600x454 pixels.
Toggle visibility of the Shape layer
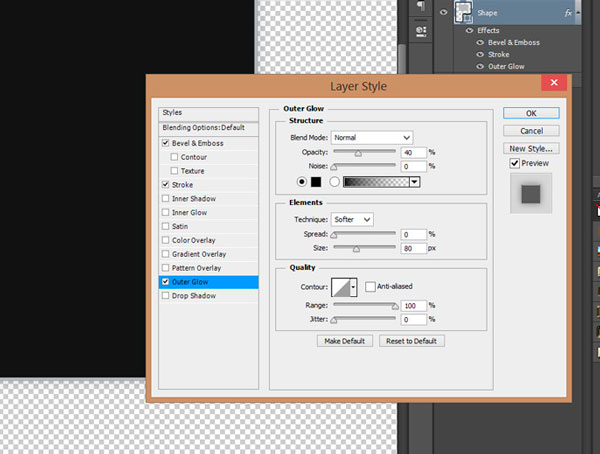point(443,12)
